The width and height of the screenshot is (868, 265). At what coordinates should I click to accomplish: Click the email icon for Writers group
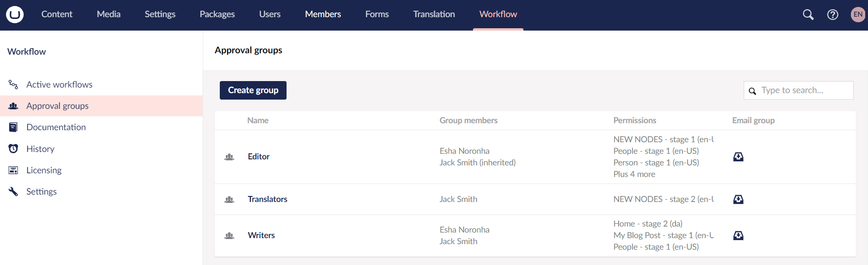point(738,235)
